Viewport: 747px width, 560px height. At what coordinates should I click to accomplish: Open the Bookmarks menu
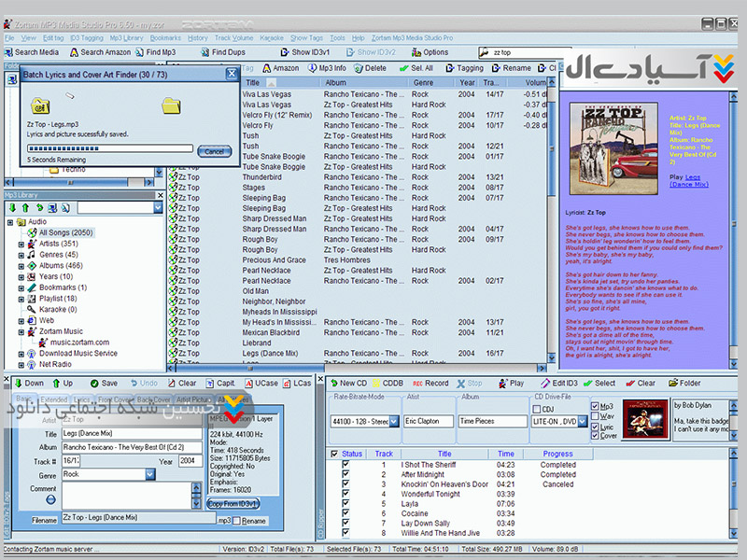click(x=165, y=38)
